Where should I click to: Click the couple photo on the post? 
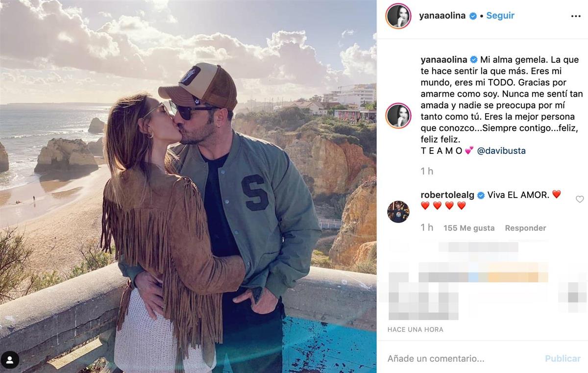tap(188, 186)
